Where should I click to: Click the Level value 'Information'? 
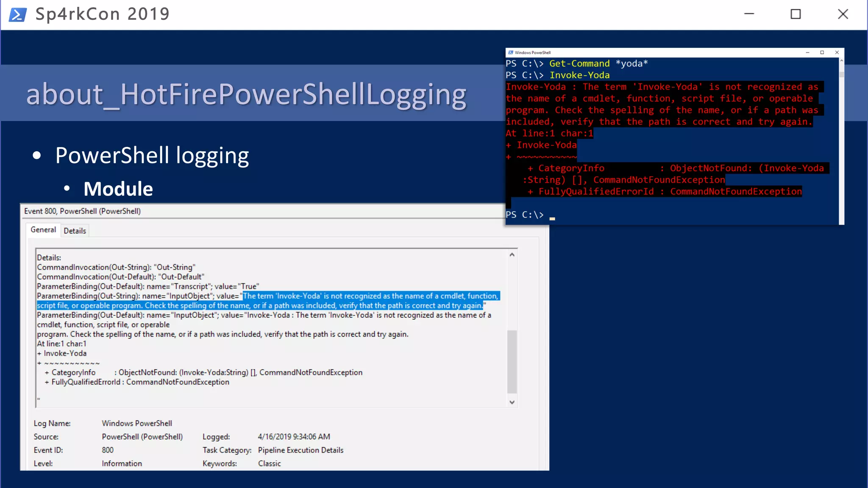pos(122,463)
